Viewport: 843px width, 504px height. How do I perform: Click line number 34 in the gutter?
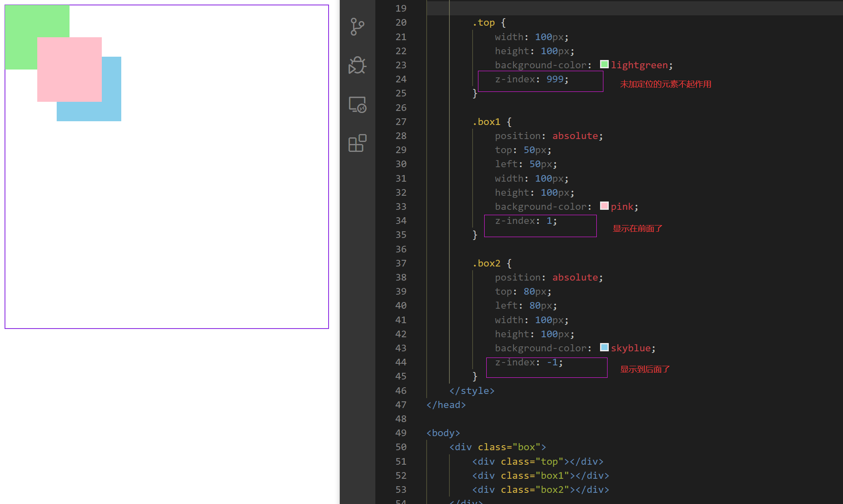401,221
